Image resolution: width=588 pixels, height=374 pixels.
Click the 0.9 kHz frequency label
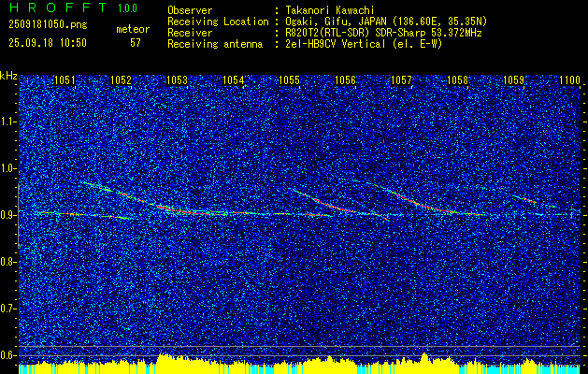coord(7,215)
